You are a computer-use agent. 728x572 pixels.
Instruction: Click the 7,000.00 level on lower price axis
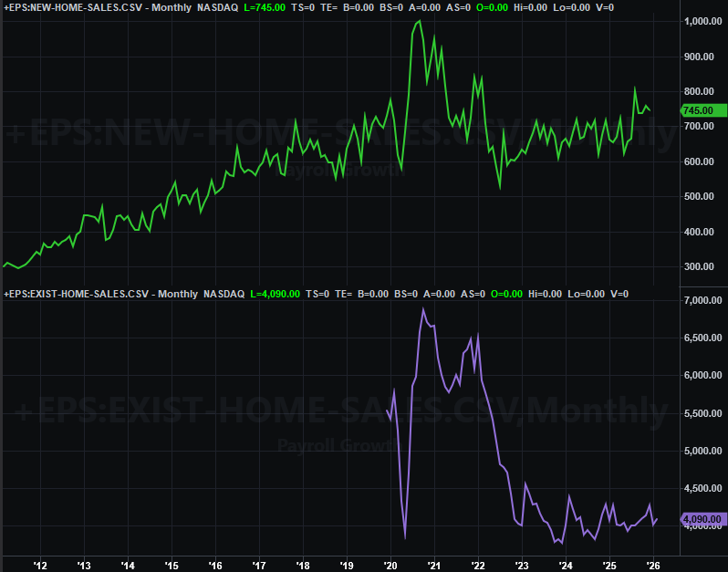(702, 301)
